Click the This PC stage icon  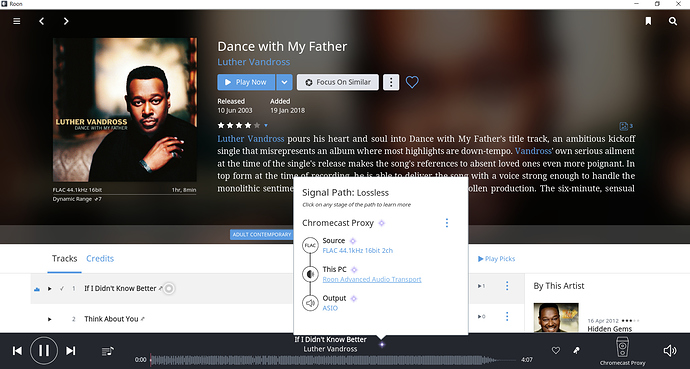pos(310,274)
